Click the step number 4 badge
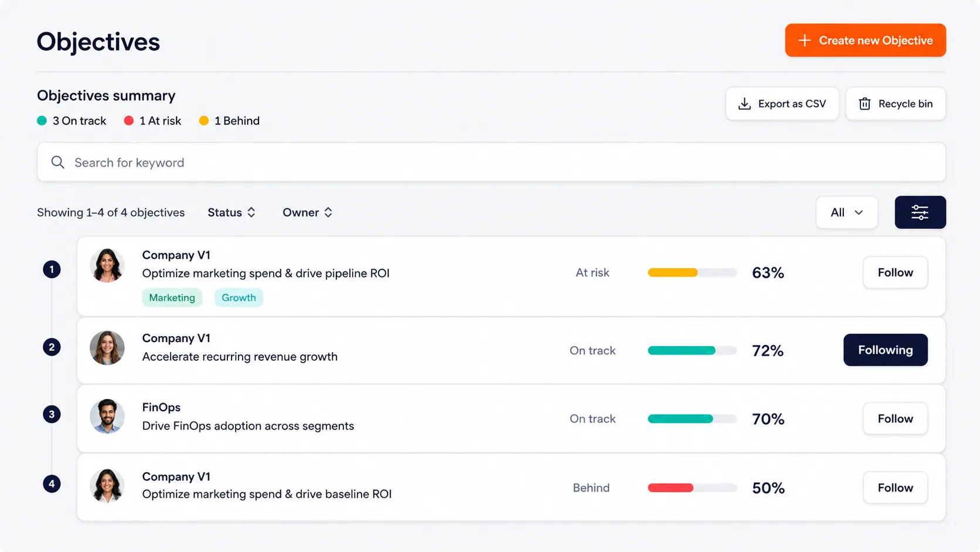Screen dimensions: 980x552 click(x=52, y=484)
